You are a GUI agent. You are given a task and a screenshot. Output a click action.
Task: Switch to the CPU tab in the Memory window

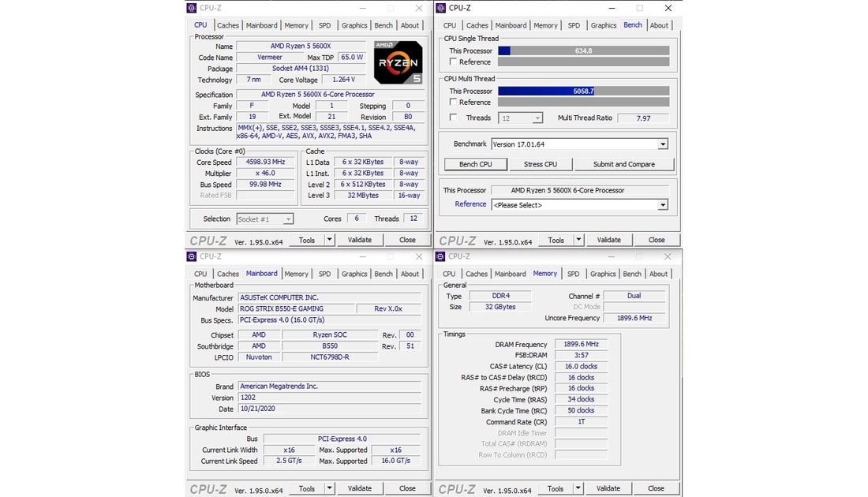pyautogui.click(x=449, y=274)
